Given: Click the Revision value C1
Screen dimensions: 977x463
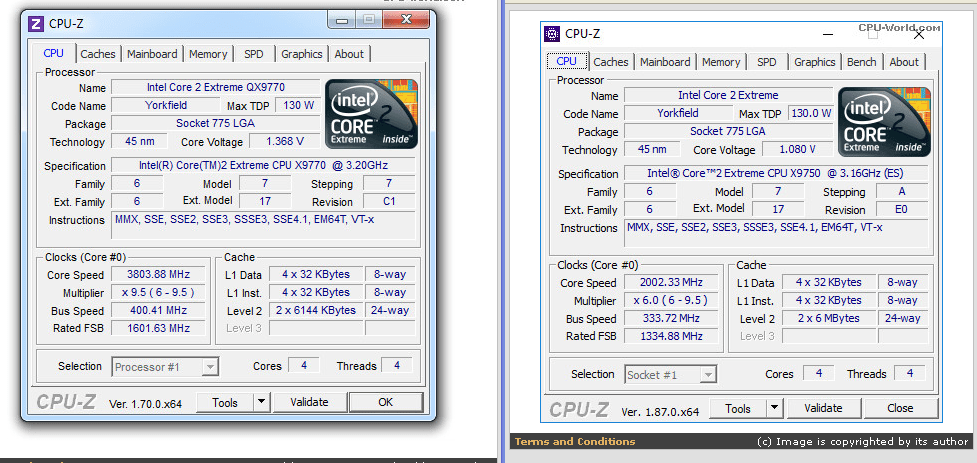Looking at the screenshot, I should [389, 201].
